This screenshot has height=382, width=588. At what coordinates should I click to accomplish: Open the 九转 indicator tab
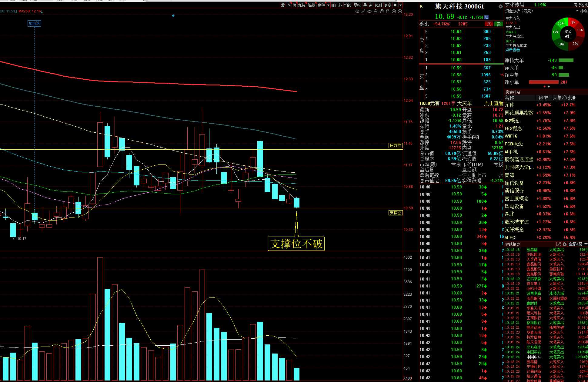[302, 5]
